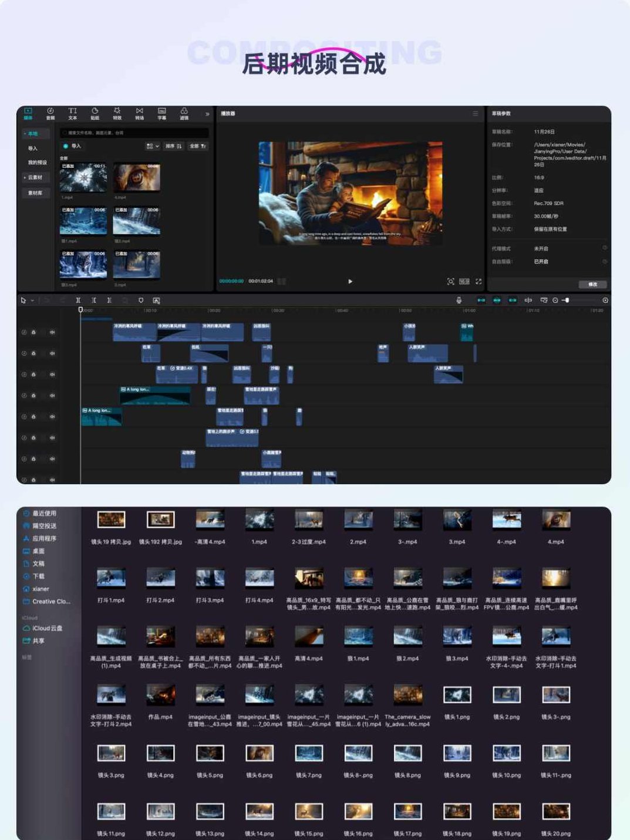Adjust the timeline zoom slider handle
Screen dimensions: 630x840
(567, 300)
